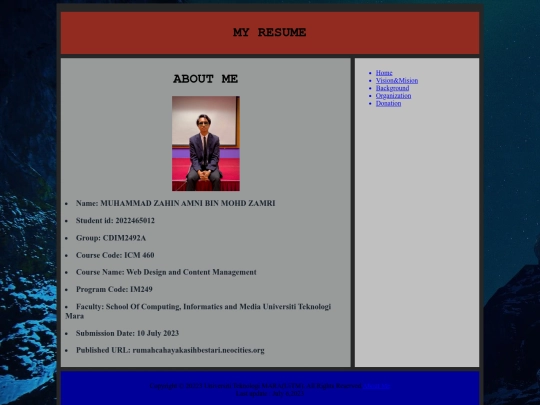Image resolution: width=540 pixels, height=405 pixels.
Task: Click the MY RESUME header title
Action: 270,32
